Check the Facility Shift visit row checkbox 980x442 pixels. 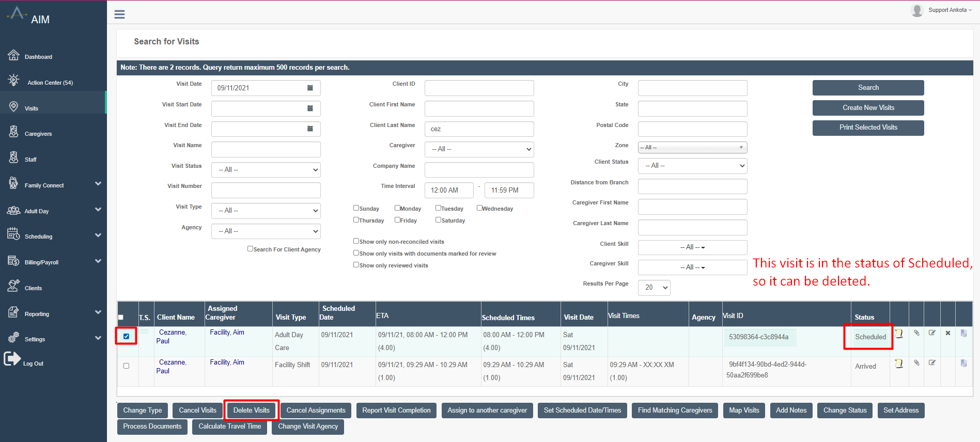126,366
